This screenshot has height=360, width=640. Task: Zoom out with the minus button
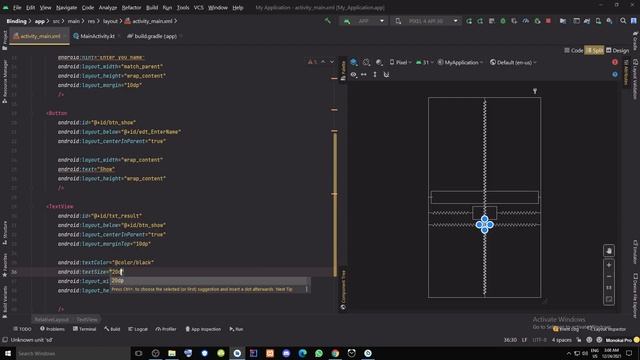pos(609,276)
